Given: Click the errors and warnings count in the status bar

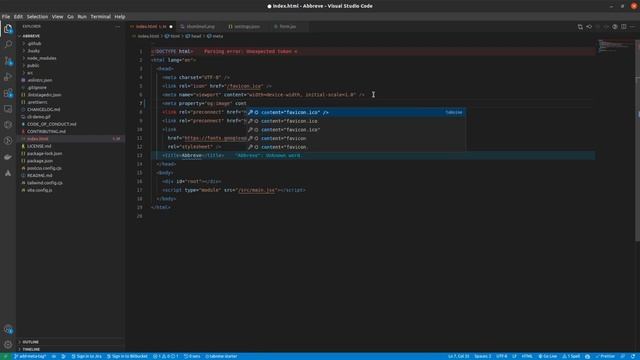Looking at the screenshot, I should [166, 356].
